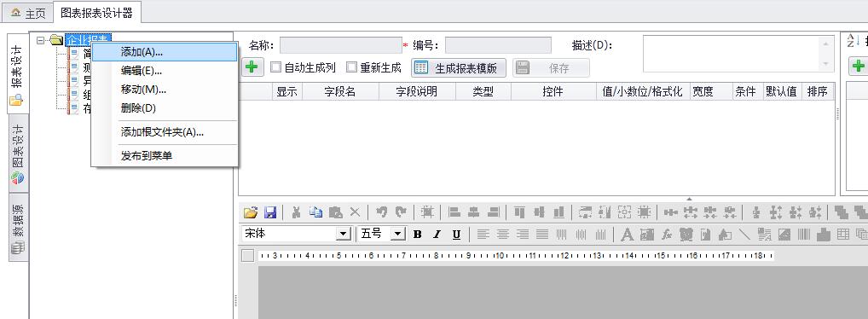The width and height of the screenshot is (868, 319).
Task: Click the Align tops icon
Action: pos(519,212)
